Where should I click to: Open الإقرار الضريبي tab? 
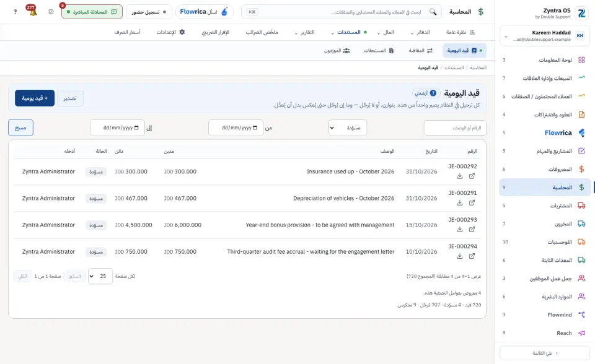[x=216, y=32]
